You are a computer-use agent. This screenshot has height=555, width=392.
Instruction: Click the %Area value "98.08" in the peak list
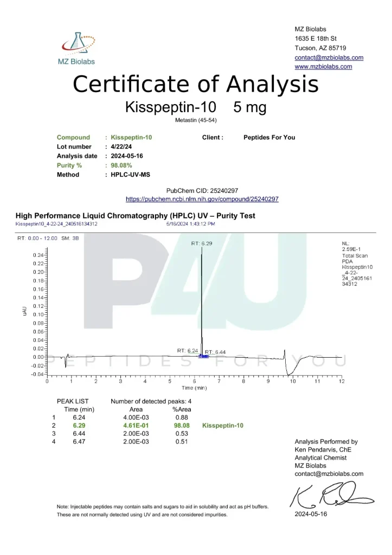[182, 426]
